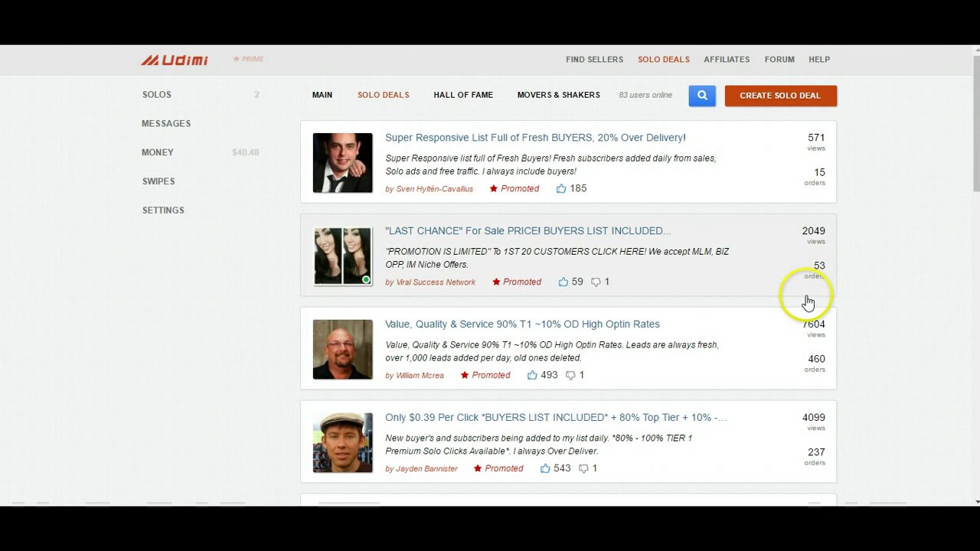Click thumbs-up icon on William Mcrea deal
This screenshot has width=980, height=551.
tap(532, 375)
